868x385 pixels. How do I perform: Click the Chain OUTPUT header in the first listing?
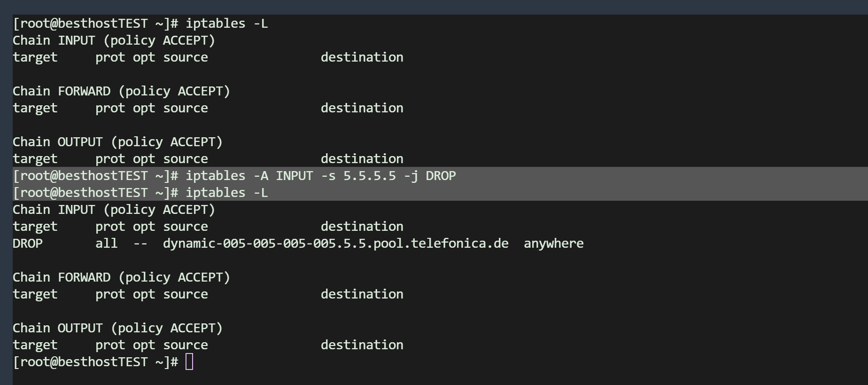(x=117, y=142)
